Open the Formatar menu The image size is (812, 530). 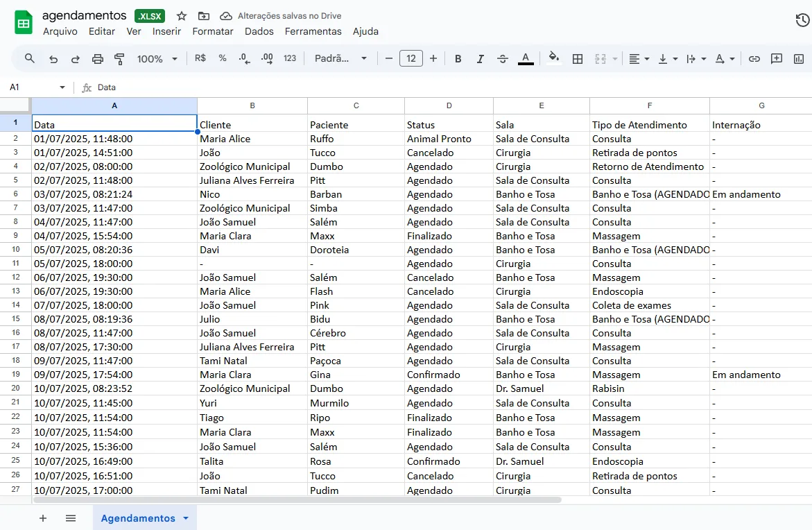213,32
